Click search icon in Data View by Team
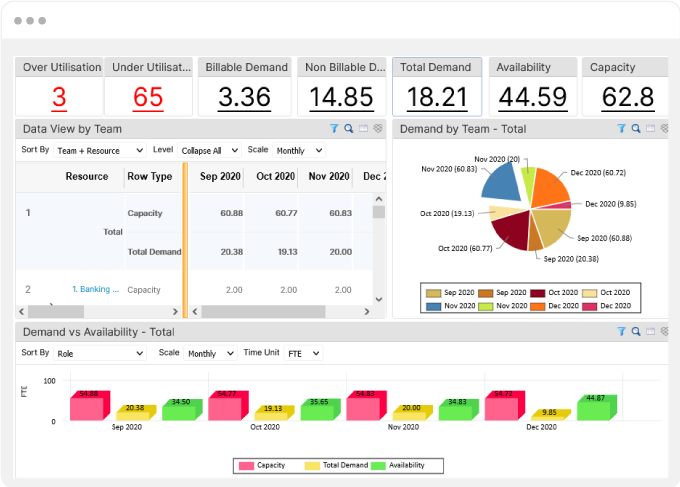Viewport: 680px width, 487px height. tap(349, 128)
